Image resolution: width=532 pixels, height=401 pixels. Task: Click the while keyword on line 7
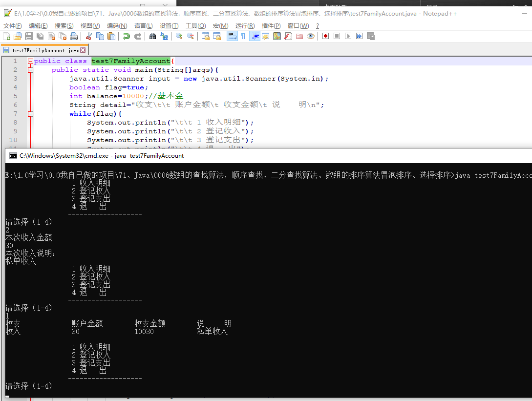pyautogui.click(x=81, y=114)
